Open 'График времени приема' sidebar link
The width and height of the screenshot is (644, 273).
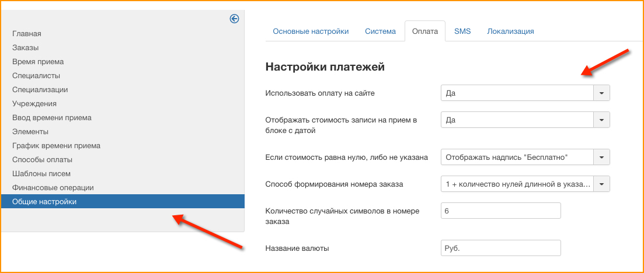point(56,146)
